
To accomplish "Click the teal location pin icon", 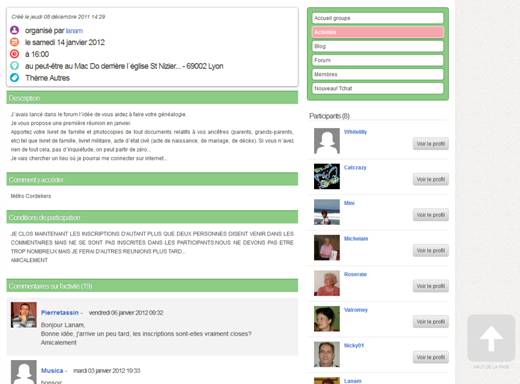I will 14,66.
